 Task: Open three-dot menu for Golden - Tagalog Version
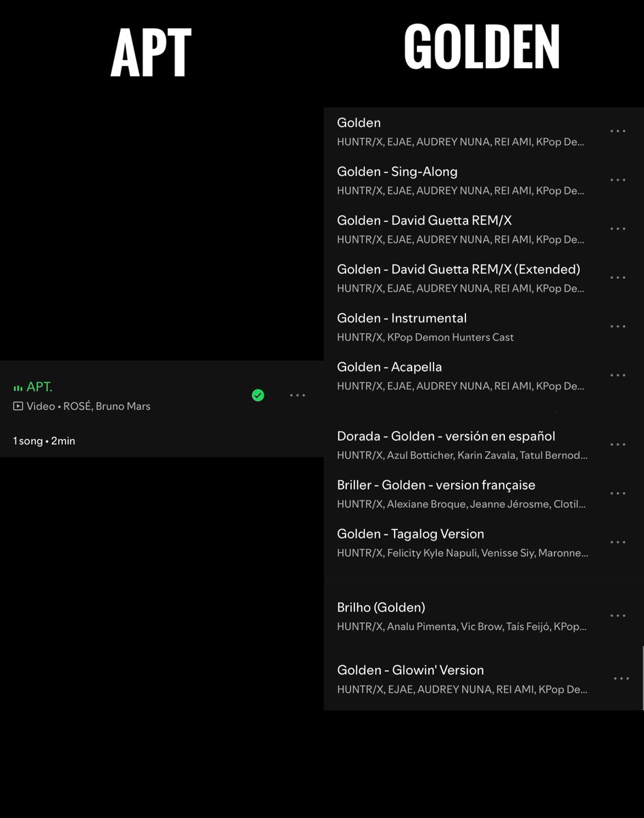tap(617, 543)
